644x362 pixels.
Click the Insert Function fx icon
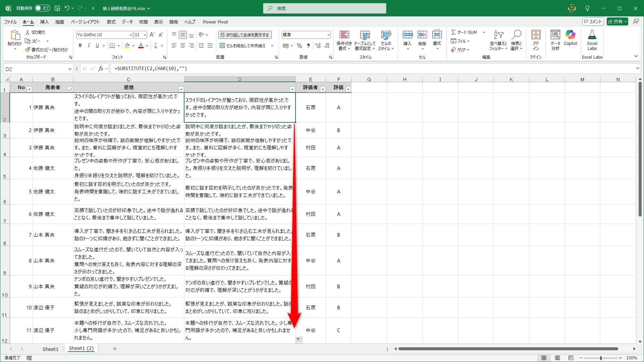click(101, 69)
